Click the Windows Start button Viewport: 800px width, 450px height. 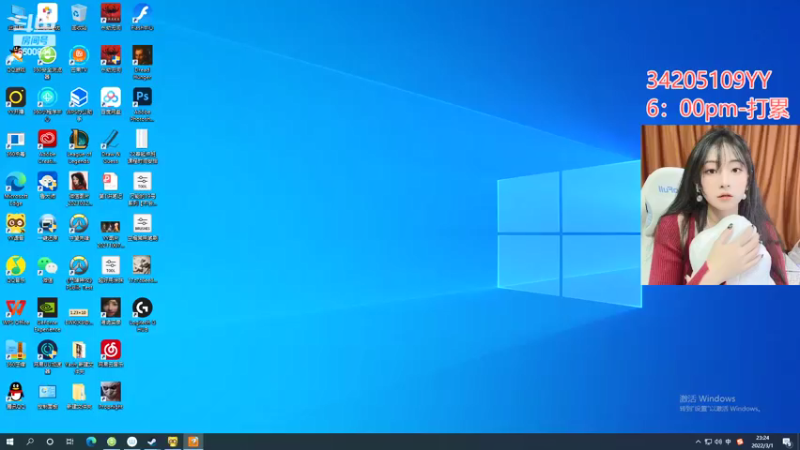tap(10, 441)
